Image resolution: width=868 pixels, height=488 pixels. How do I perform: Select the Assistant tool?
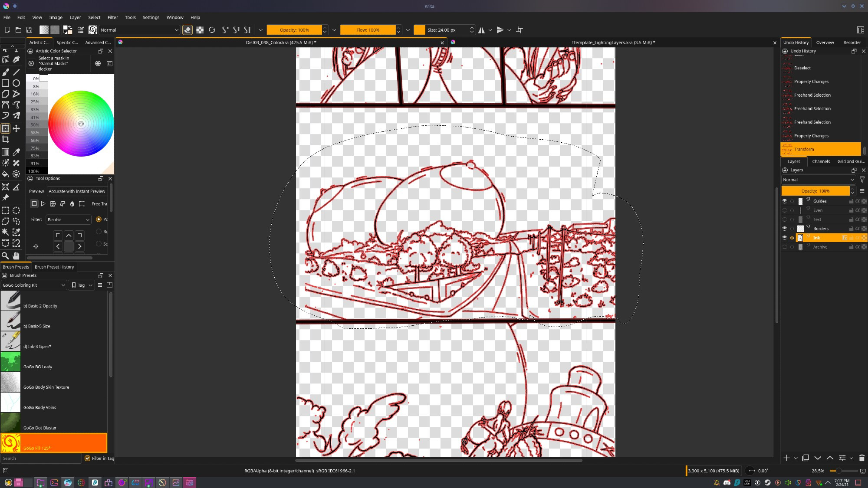[6, 187]
